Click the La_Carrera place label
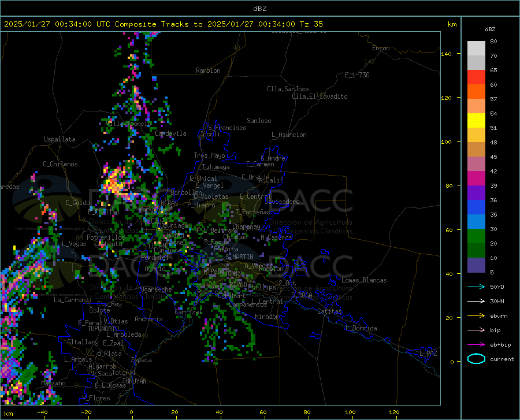The width and height of the screenshot is (520, 420). click(x=71, y=300)
